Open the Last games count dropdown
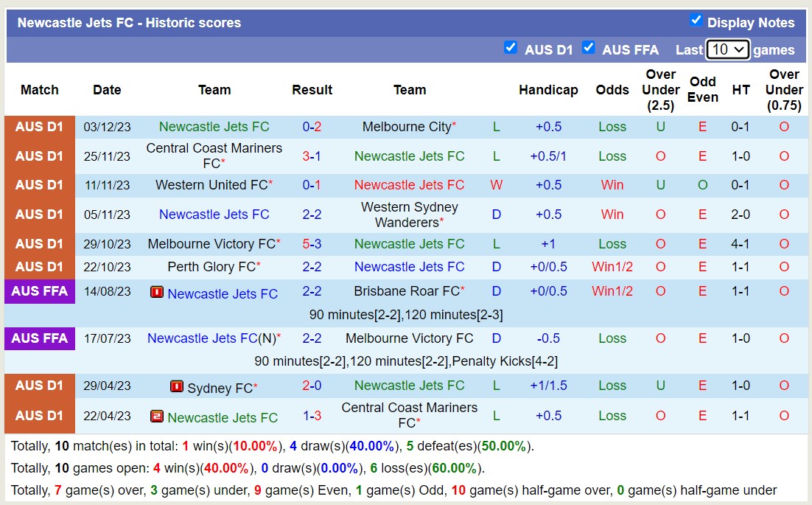 tap(727, 49)
